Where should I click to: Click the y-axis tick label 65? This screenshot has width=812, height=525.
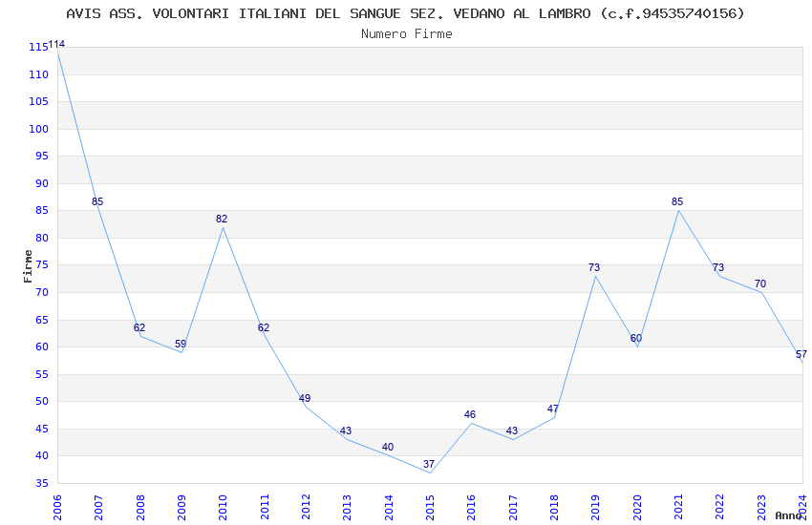point(41,320)
